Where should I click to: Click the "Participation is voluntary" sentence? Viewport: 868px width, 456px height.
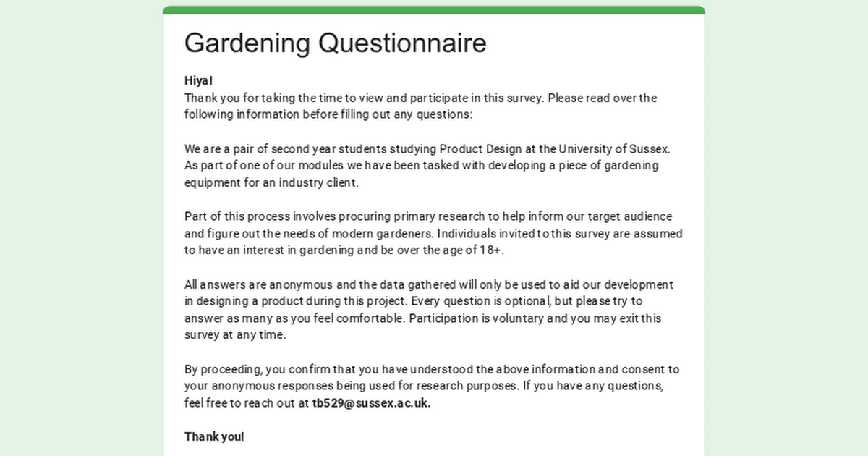(526, 318)
